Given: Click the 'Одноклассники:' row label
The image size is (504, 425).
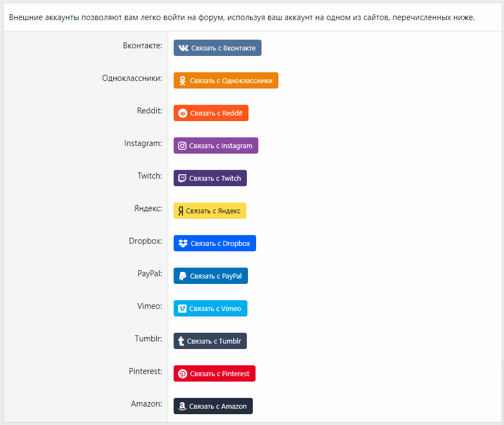Looking at the screenshot, I should tap(132, 78).
